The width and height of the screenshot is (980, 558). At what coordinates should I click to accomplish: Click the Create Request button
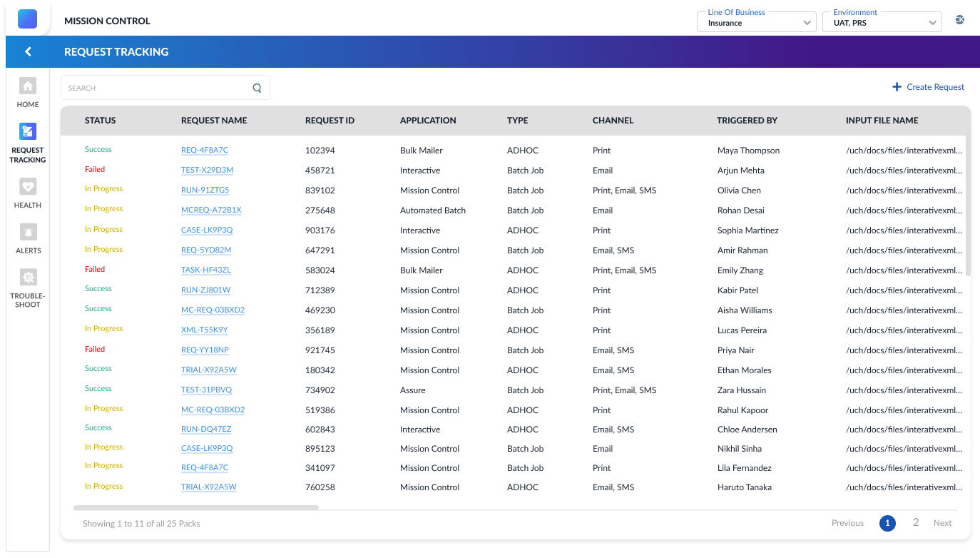pyautogui.click(x=928, y=87)
